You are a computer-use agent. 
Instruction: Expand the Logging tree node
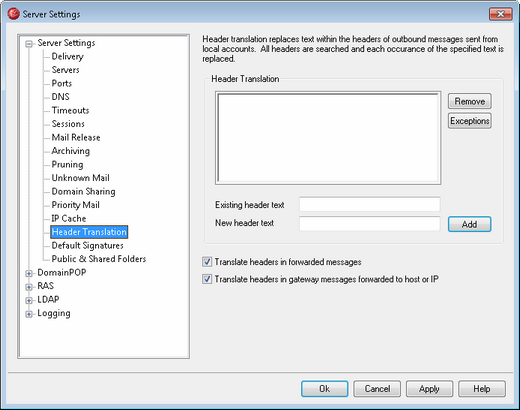(29, 314)
